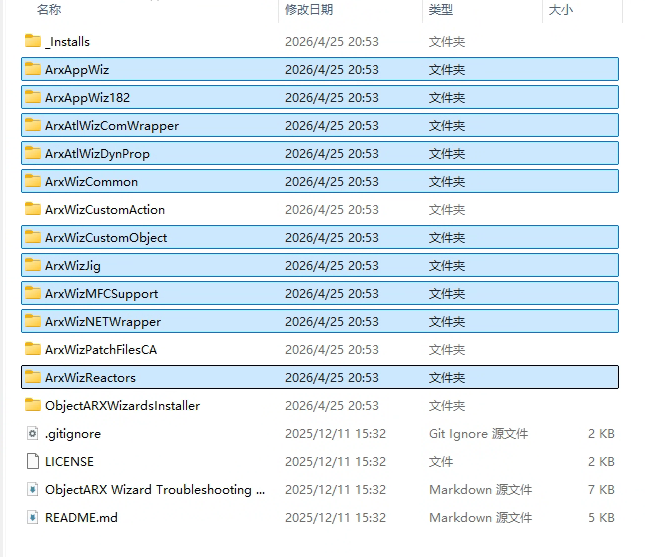Click the 文件夹 type of ArxWizJig
The width and height of the screenshot is (645, 557).
point(447,265)
